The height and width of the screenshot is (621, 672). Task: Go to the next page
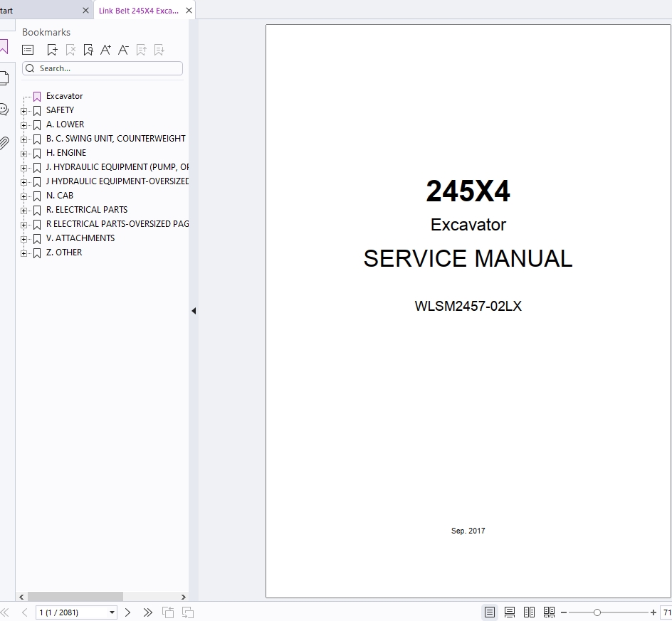(127, 612)
